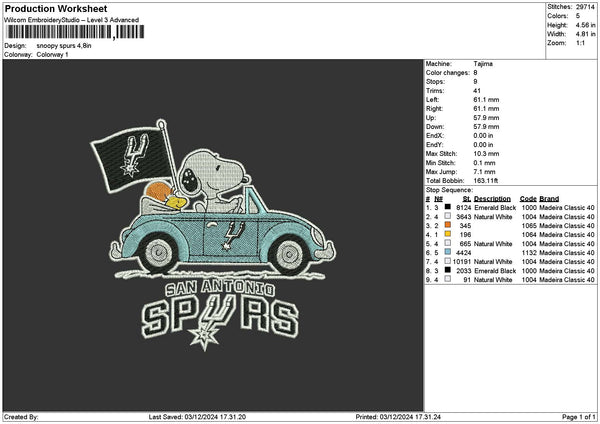Click the Trims value '41'

click(x=477, y=91)
